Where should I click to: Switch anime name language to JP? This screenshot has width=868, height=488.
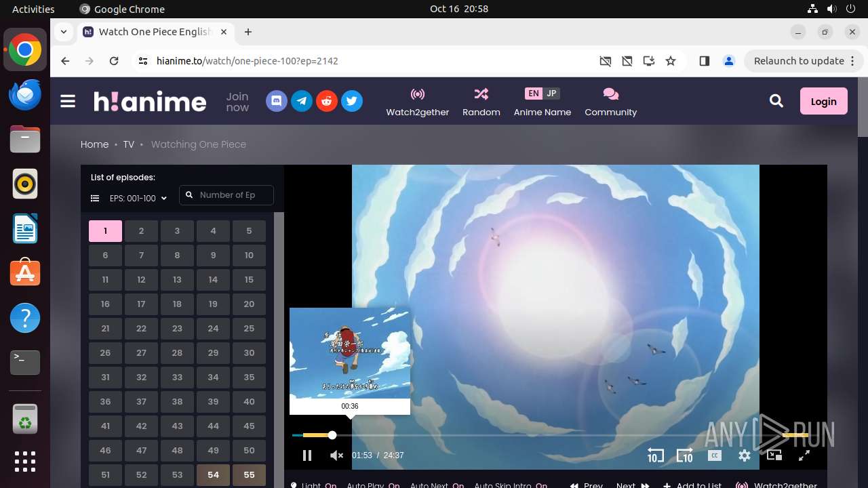551,94
